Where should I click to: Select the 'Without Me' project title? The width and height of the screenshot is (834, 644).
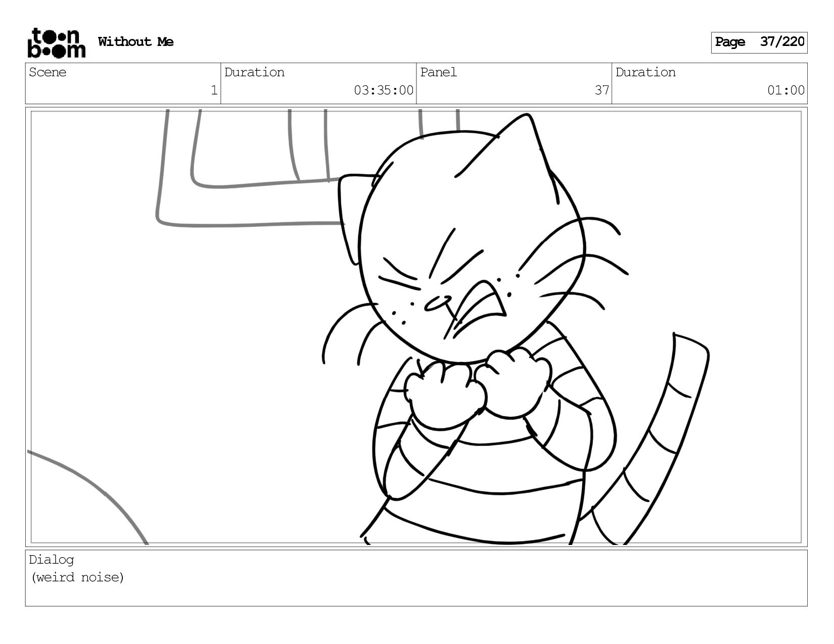tap(135, 42)
